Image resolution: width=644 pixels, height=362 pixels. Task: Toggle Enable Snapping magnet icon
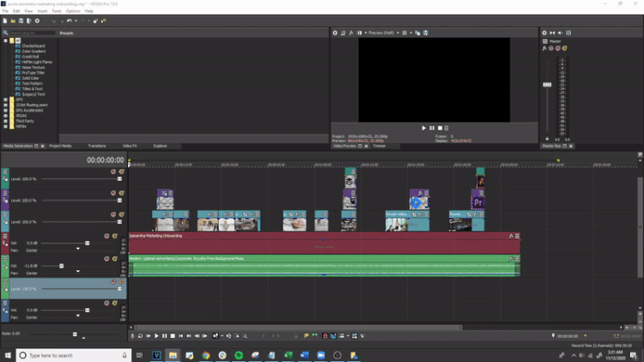click(325, 336)
